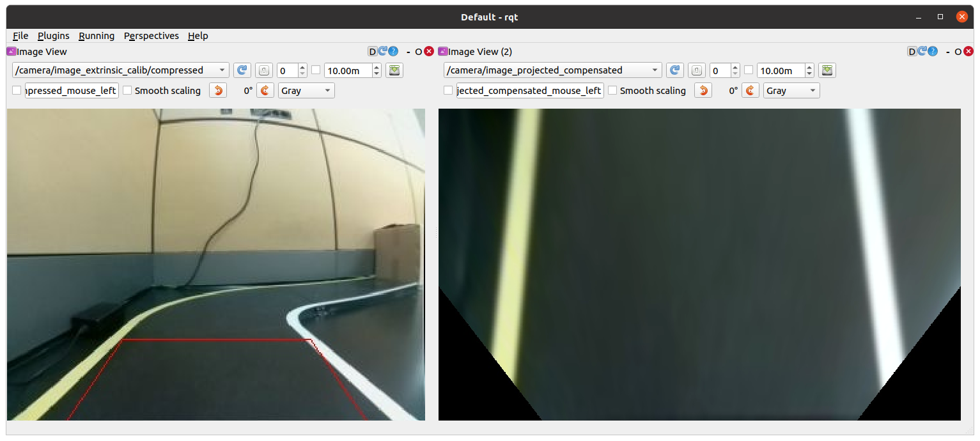Enable Smooth scaling in Image View (2)
980x441 pixels.
(612, 91)
